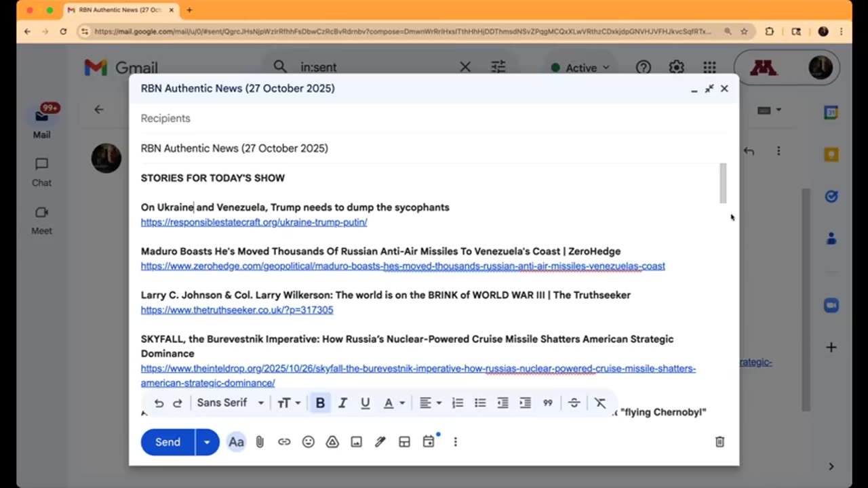The height and width of the screenshot is (488, 868).
Task: Show Gmail search options
Action: pos(498,67)
